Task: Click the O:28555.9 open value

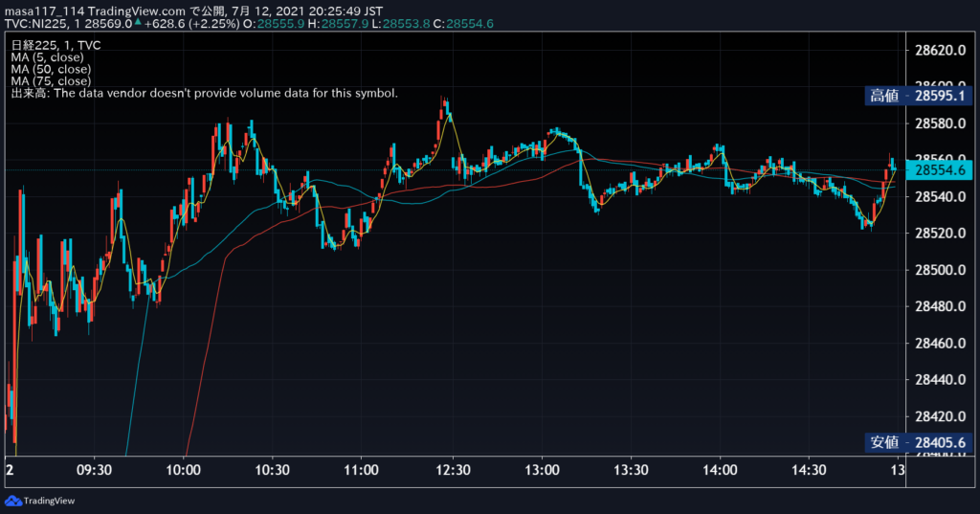Action: [x=274, y=24]
